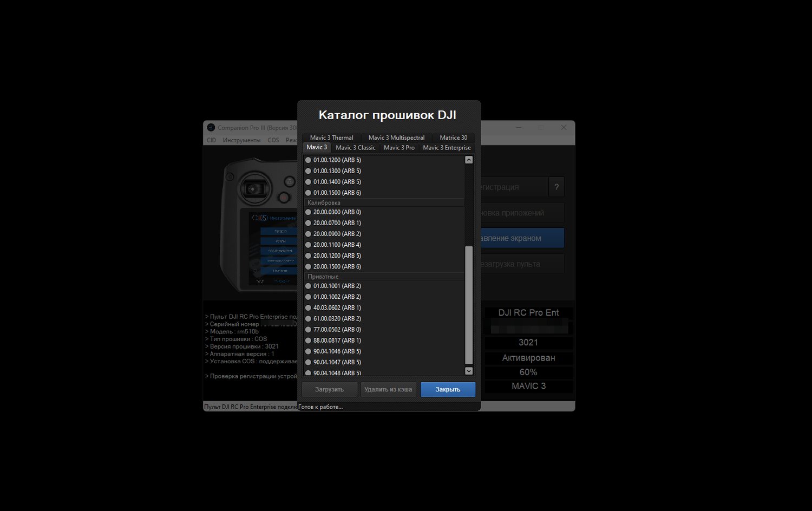812x511 pixels.
Task: Open the Mavic 3 Classic tab
Action: click(x=355, y=148)
